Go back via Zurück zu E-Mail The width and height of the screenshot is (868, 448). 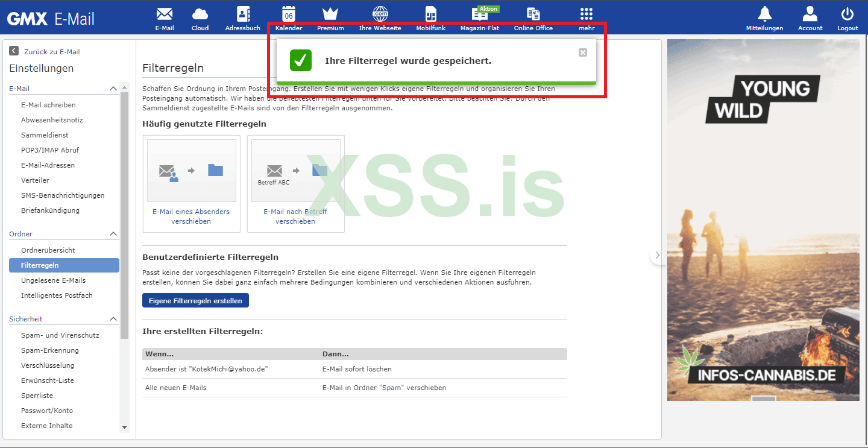pos(45,52)
